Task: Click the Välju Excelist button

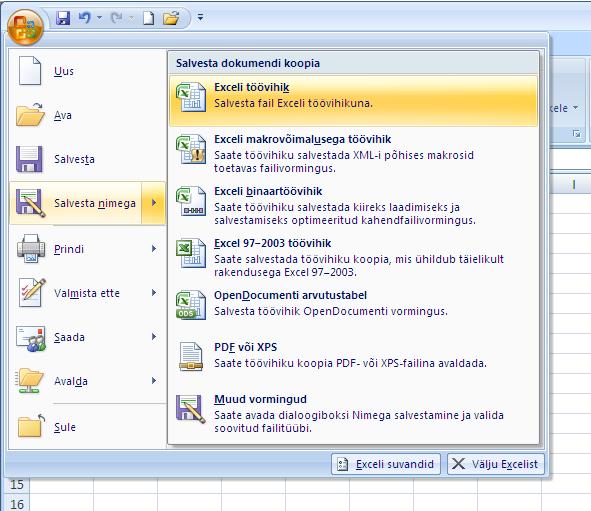Action: click(x=496, y=464)
